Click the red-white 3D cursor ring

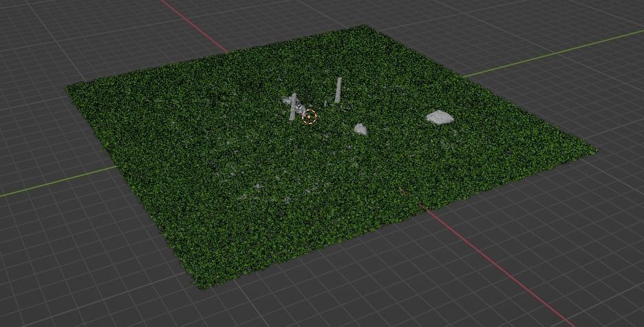tap(309, 117)
